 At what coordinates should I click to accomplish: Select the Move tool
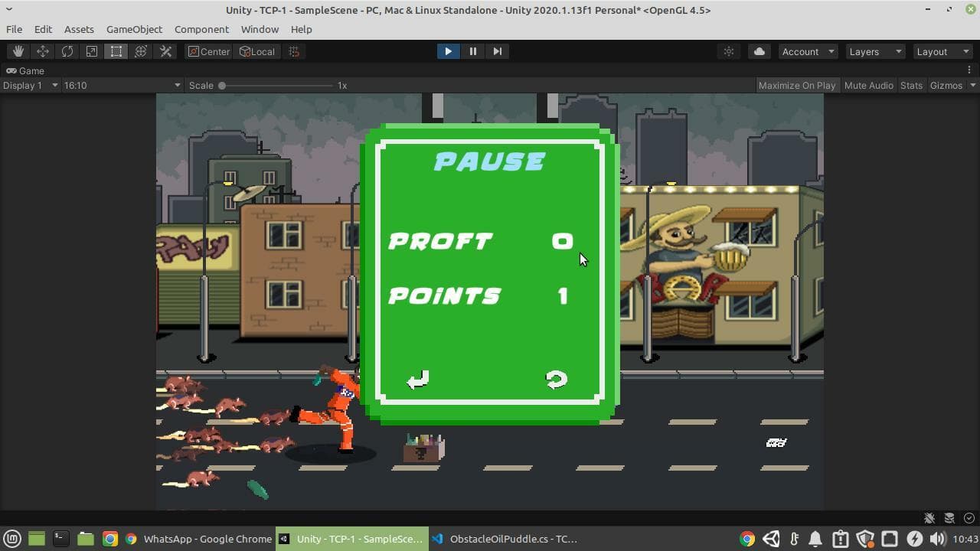point(43,51)
